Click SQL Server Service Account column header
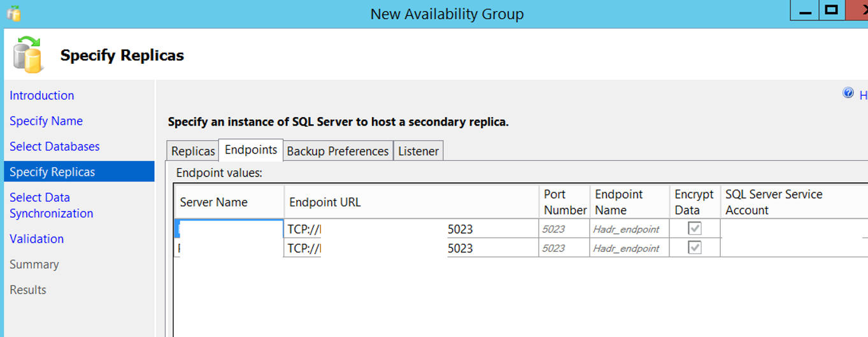The image size is (868, 337). coord(794,202)
